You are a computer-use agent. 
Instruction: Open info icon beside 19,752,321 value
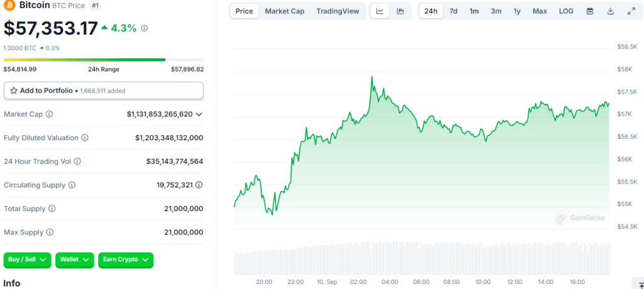[x=199, y=185]
